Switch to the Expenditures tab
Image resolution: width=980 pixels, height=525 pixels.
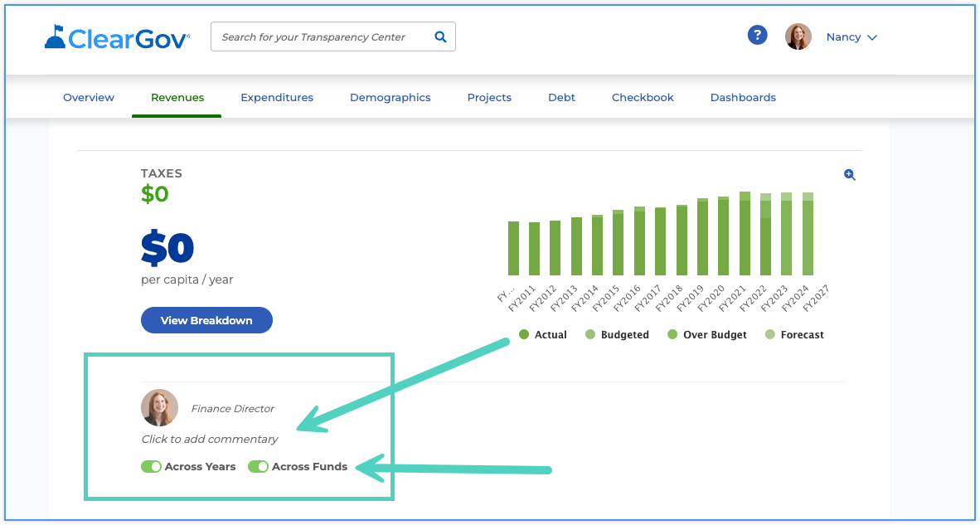coord(277,98)
